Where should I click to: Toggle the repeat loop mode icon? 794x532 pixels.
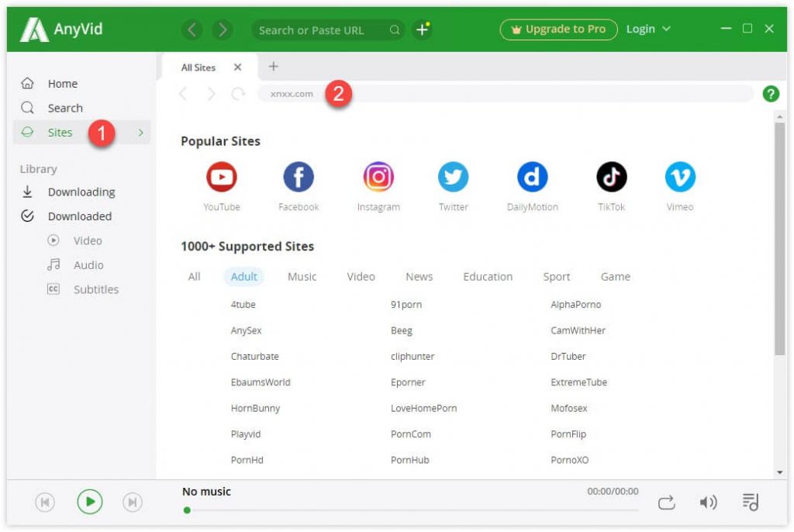pos(666,503)
